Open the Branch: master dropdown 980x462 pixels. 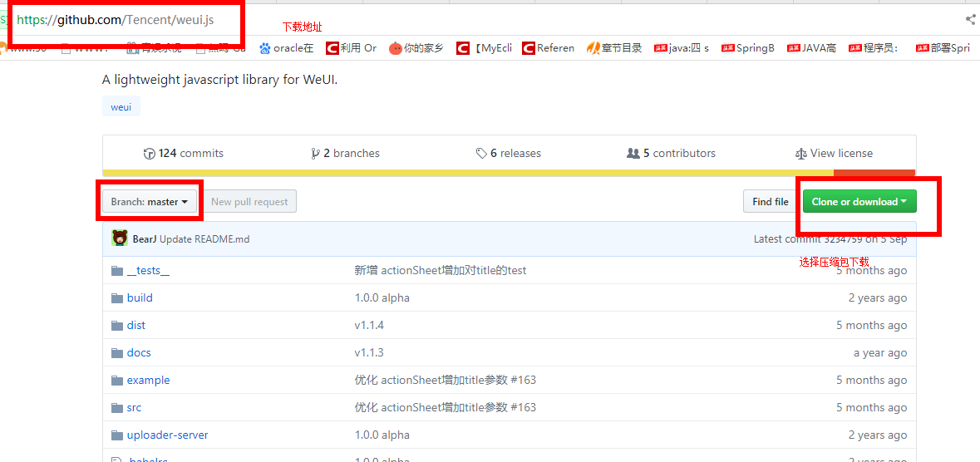pos(150,201)
